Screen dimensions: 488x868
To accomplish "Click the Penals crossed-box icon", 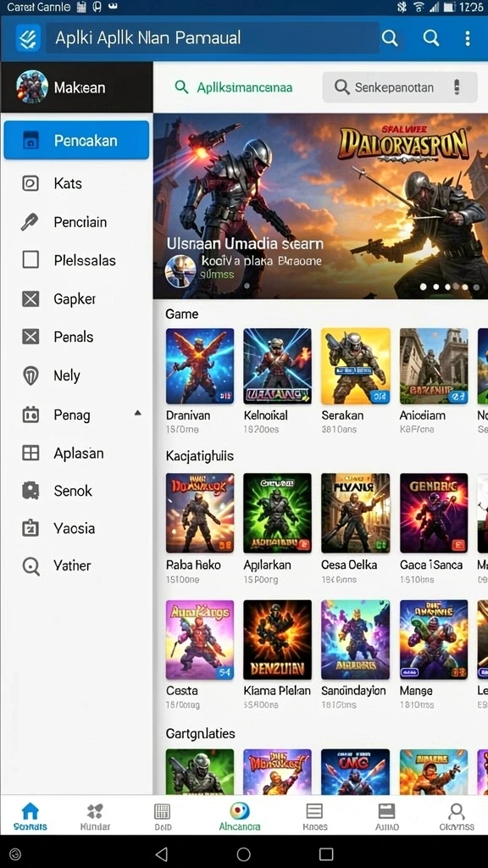I will (30, 337).
